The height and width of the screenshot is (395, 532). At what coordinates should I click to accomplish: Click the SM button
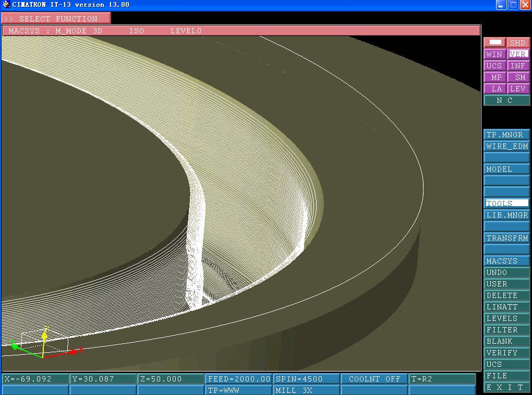point(518,77)
